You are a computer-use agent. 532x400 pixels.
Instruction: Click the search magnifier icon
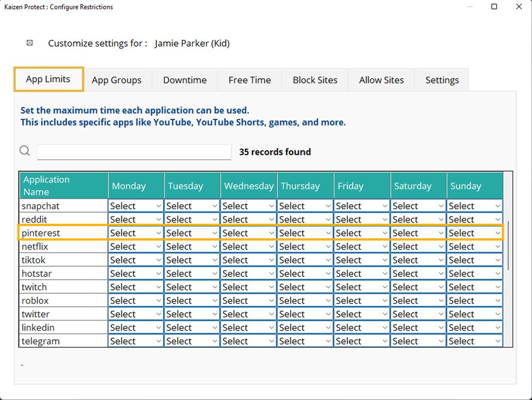pyautogui.click(x=24, y=151)
